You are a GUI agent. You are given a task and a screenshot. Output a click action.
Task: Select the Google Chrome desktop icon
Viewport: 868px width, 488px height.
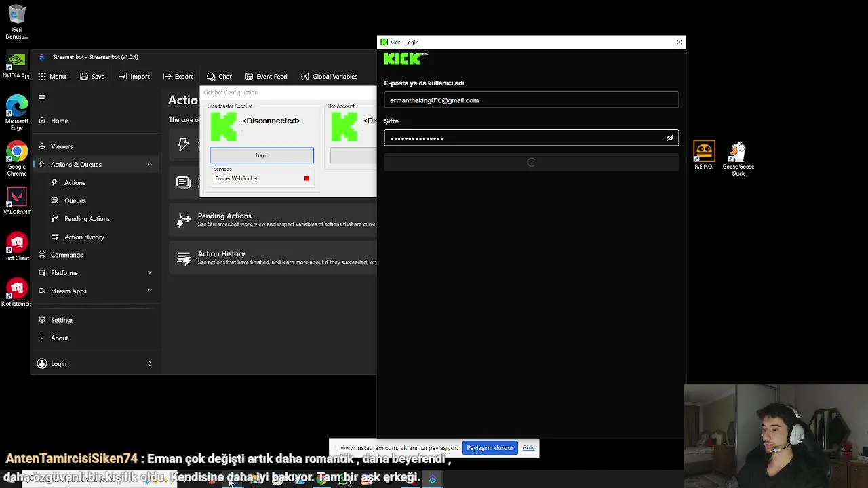tap(17, 159)
